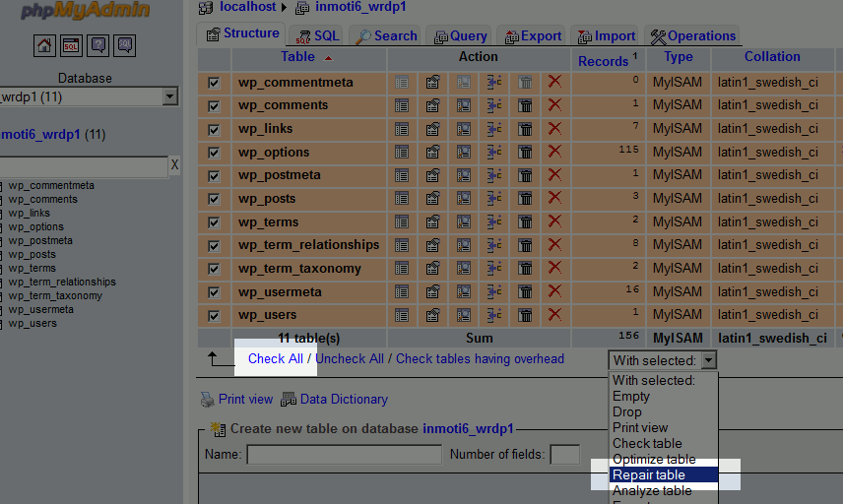This screenshot has width=843, height=504.
Task: Open phpMyAdmin documentation help icon
Action: (97, 45)
